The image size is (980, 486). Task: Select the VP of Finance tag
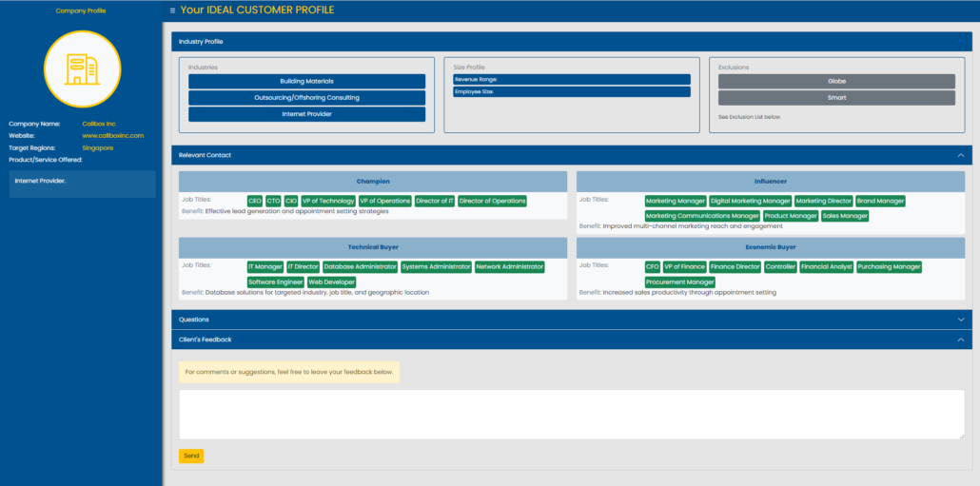685,266
